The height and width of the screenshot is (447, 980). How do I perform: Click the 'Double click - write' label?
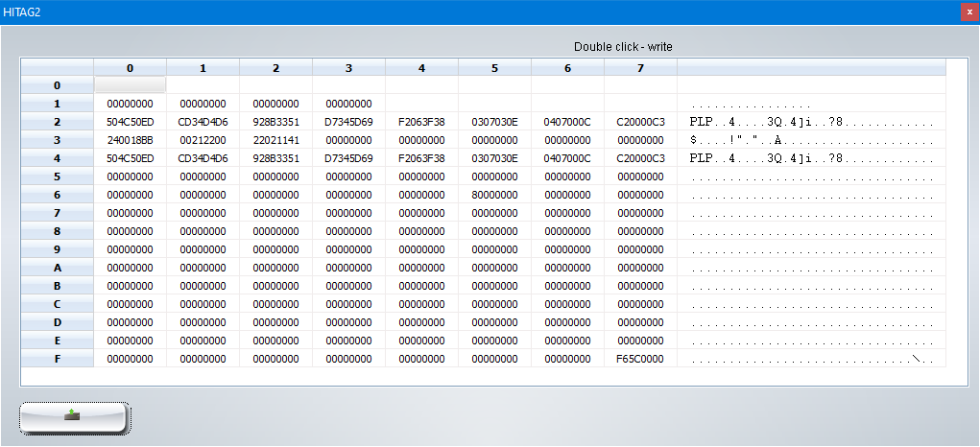pos(623,47)
